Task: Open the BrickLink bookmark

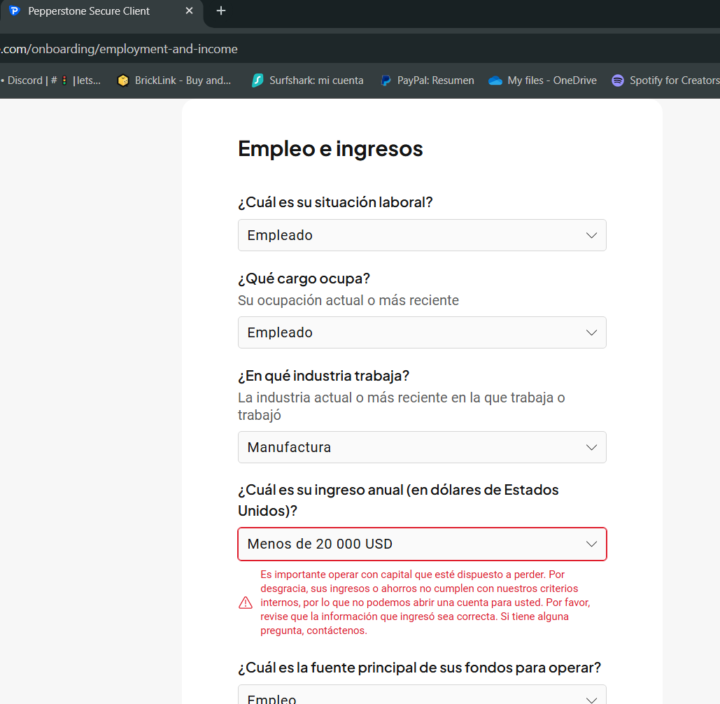Action: 174,80
